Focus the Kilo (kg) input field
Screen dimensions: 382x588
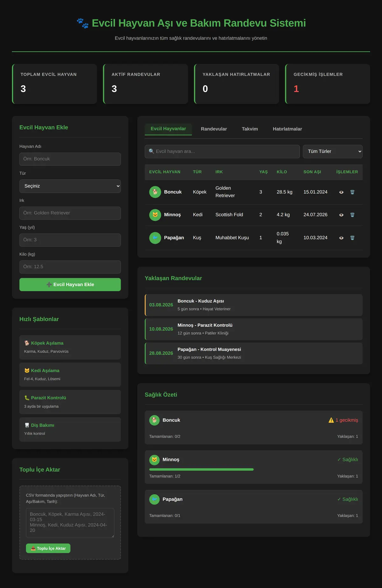(70, 267)
